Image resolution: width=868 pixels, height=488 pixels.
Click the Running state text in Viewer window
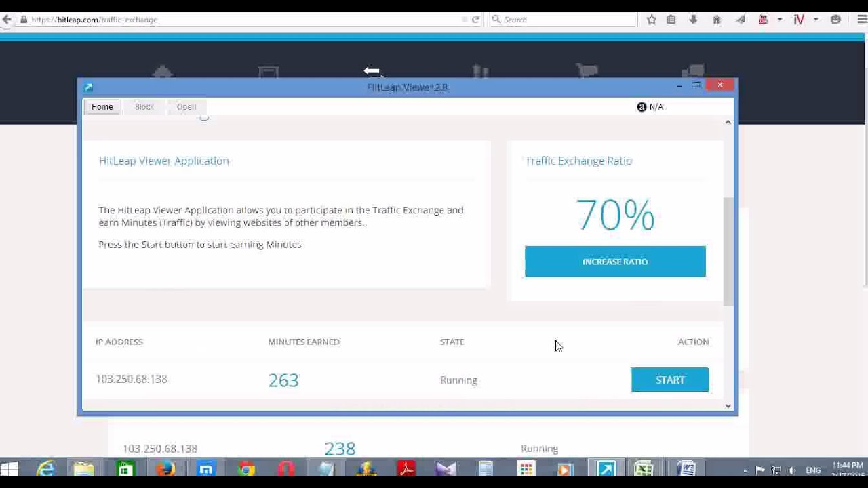click(x=459, y=380)
